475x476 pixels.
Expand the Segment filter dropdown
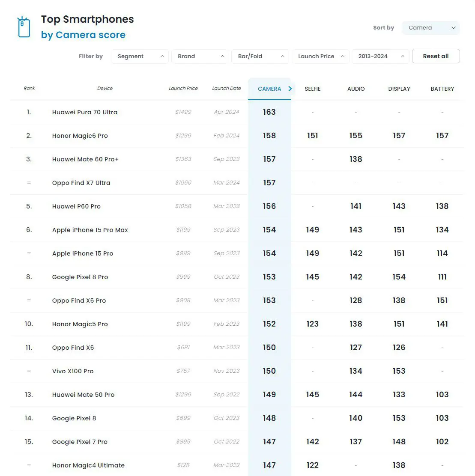pyautogui.click(x=140, y=57)
